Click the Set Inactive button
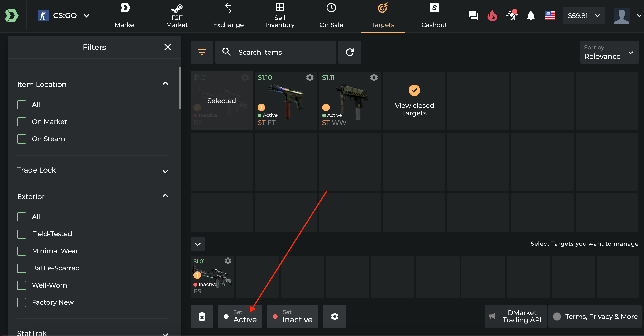 (x=293, y=317)
